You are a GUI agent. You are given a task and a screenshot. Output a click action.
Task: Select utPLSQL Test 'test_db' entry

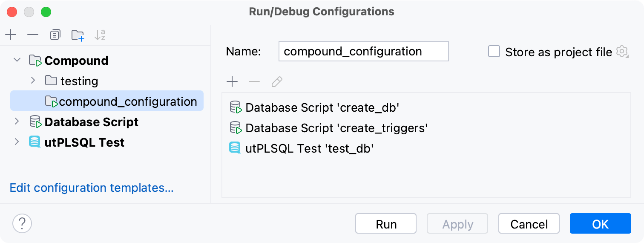pos(309,148)
